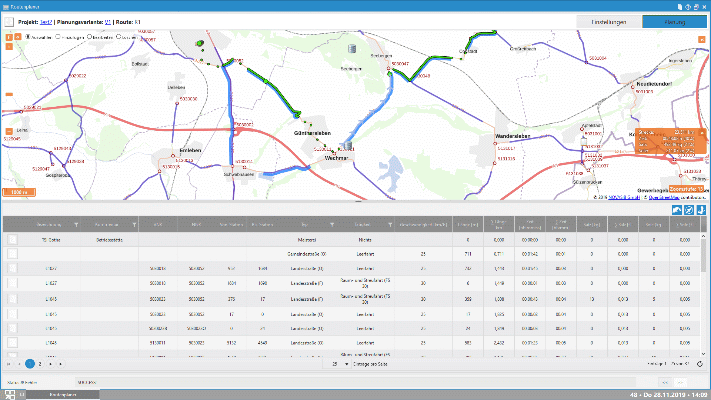This screenshot has width=711, height=400.
Task: Click the 1000 m map scale bar
Action: (17, 191)
